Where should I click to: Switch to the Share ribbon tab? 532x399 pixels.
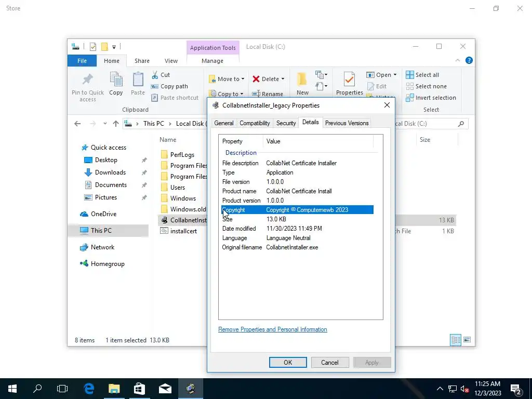click(x=142, y=61)
